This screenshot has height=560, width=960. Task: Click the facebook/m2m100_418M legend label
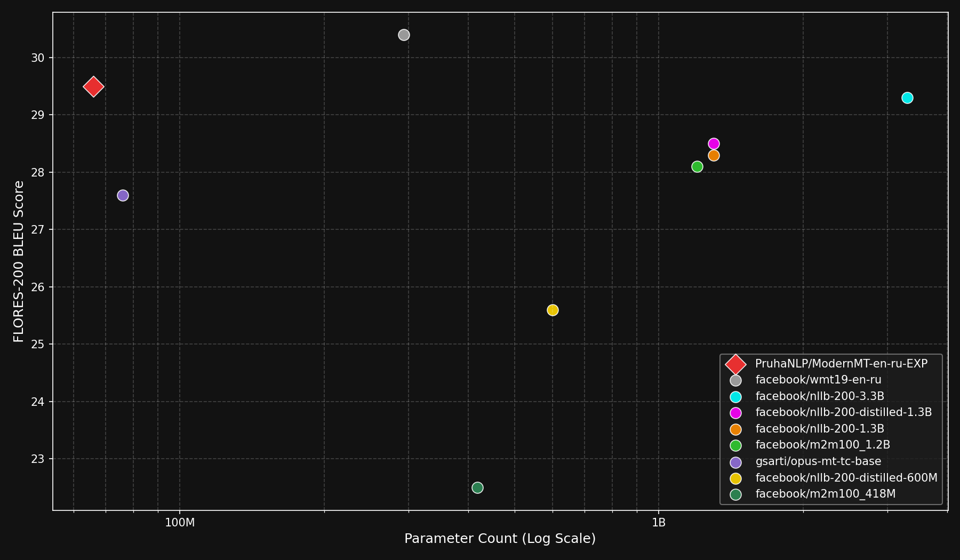click(x=825, y=494)
